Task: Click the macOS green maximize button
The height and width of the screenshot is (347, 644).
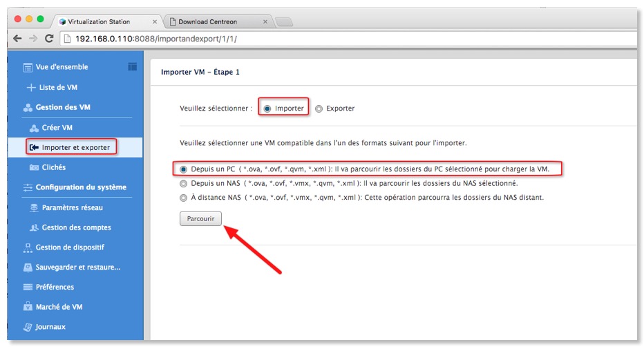Action: pos(40,19)
